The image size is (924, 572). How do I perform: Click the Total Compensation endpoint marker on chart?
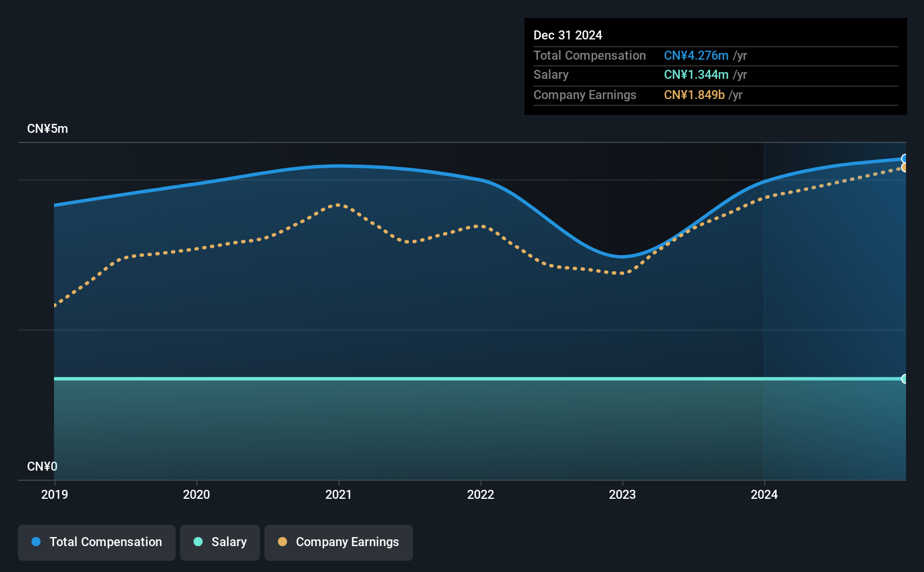coord(904,159)
